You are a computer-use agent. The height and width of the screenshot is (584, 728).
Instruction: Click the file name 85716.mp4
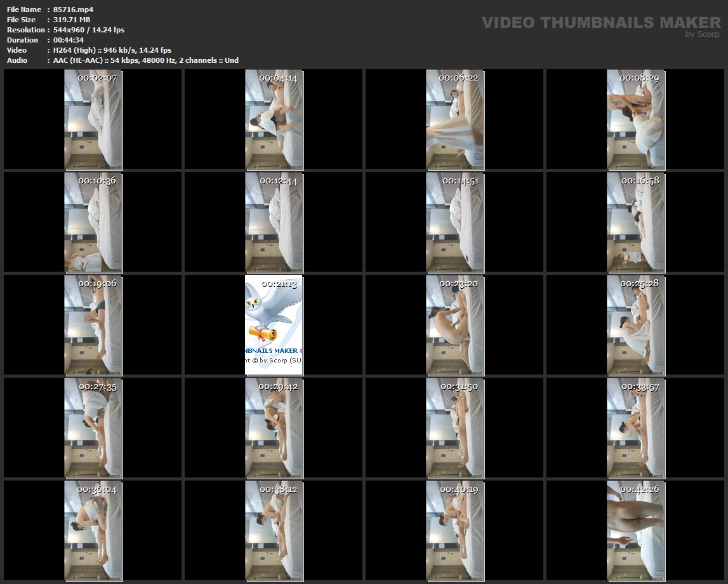[x=73, y=10]
